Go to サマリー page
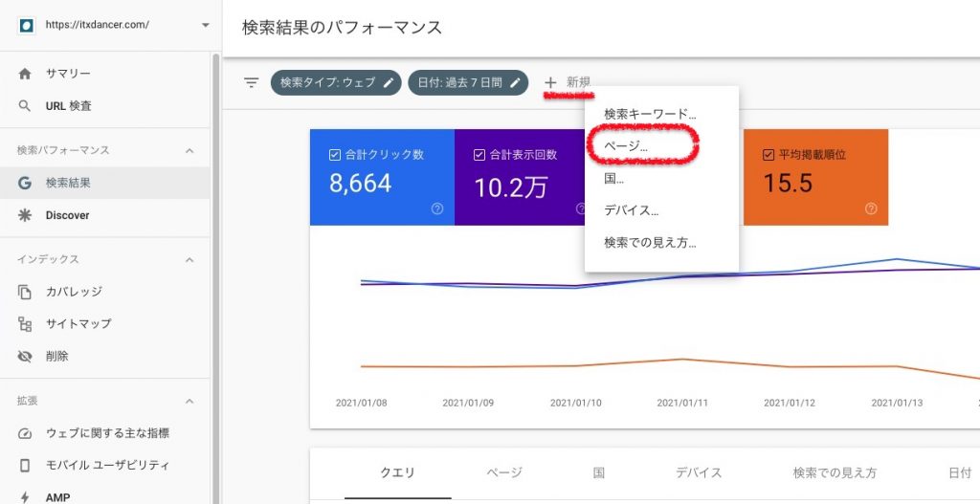The image size is (980, 504). click(x=68, y=74)
